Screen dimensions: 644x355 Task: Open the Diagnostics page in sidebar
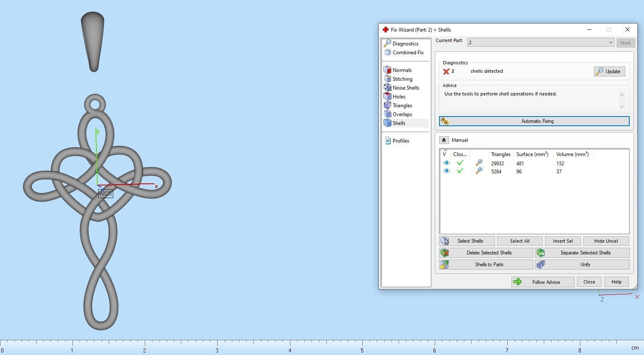[x=405, y=44]
